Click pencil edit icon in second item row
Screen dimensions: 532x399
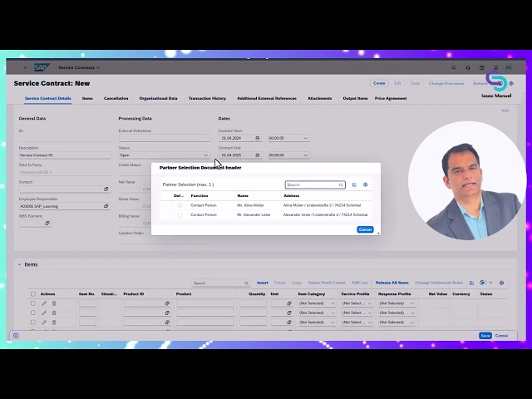[44, 313]
